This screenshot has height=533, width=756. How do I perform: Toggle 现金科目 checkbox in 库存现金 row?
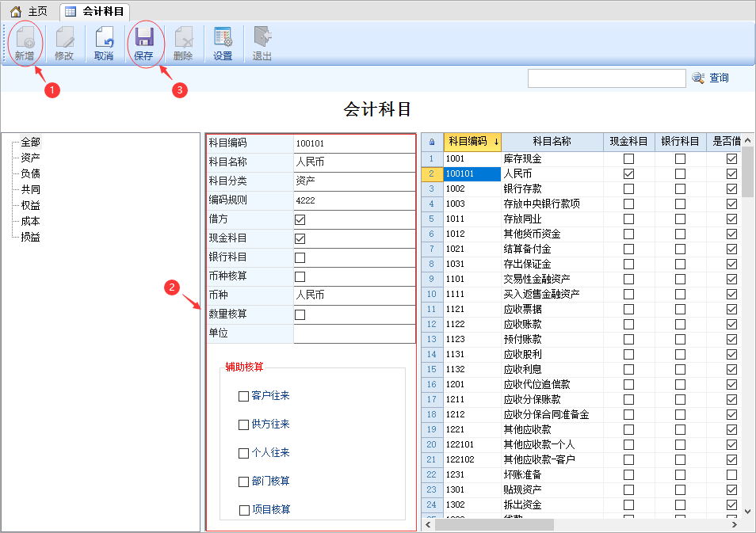click(628, 158)
